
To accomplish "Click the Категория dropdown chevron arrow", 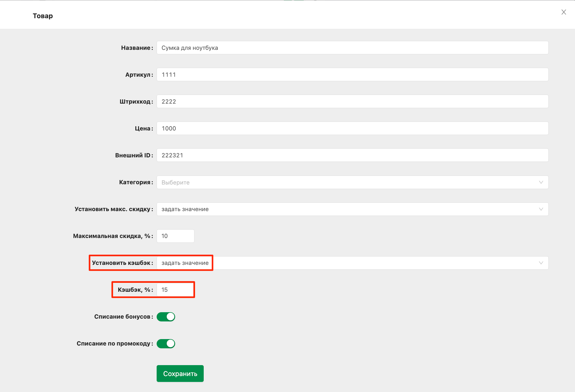I will 541,182.
